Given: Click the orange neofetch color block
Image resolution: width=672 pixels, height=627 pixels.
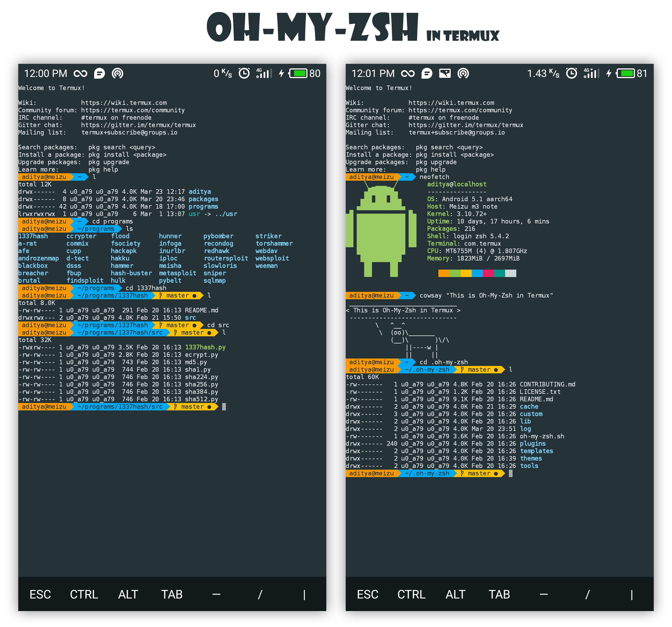Looking at the screenshot, I should tap(444, 273).
